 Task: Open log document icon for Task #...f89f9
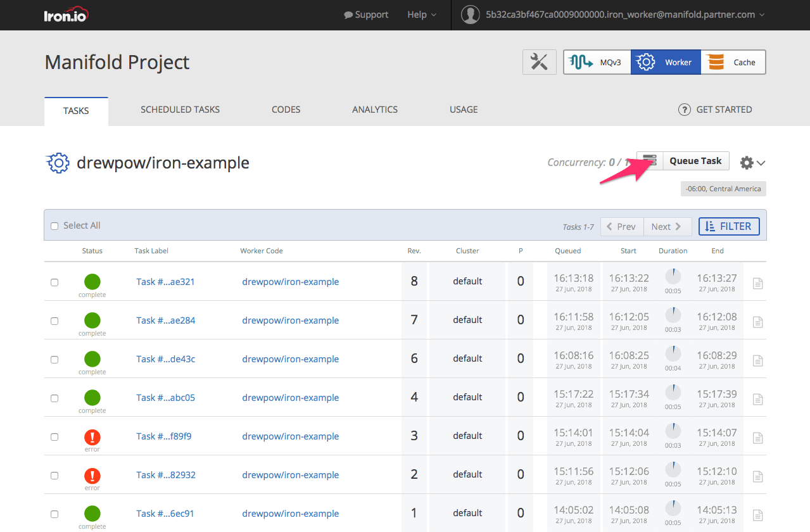click(x=757, y=438)
